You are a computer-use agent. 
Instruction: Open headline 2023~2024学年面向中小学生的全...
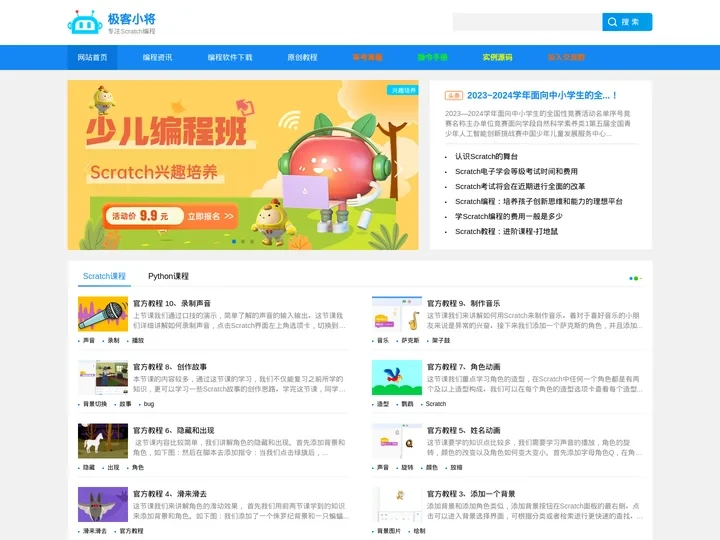point(542,96)
